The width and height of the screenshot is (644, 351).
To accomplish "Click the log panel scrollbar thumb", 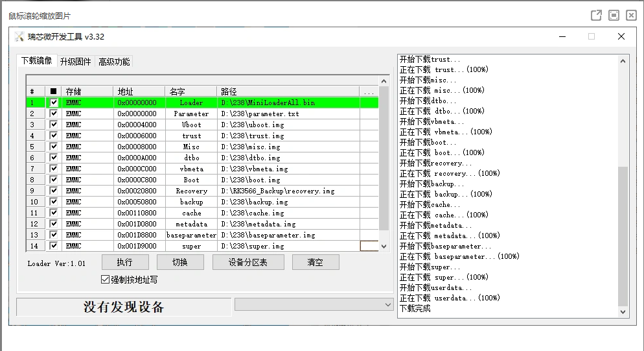I will pyautogui.click(x=623, y=237).
